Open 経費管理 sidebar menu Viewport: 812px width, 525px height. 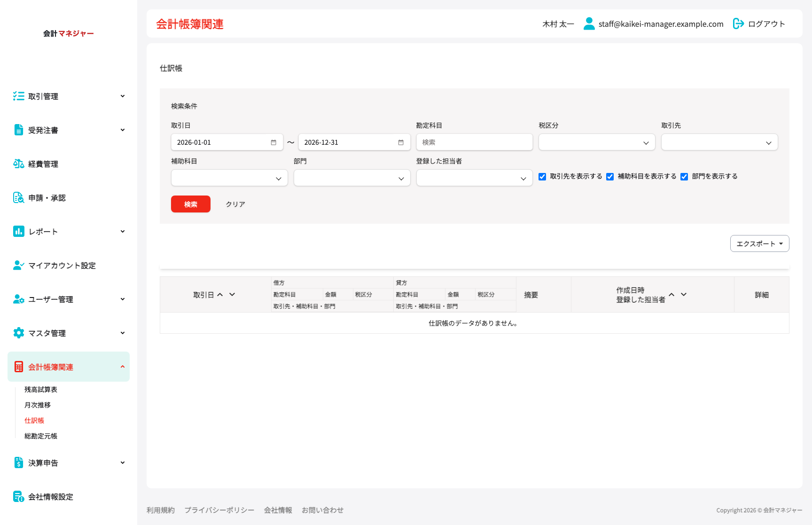coord(69,164)
